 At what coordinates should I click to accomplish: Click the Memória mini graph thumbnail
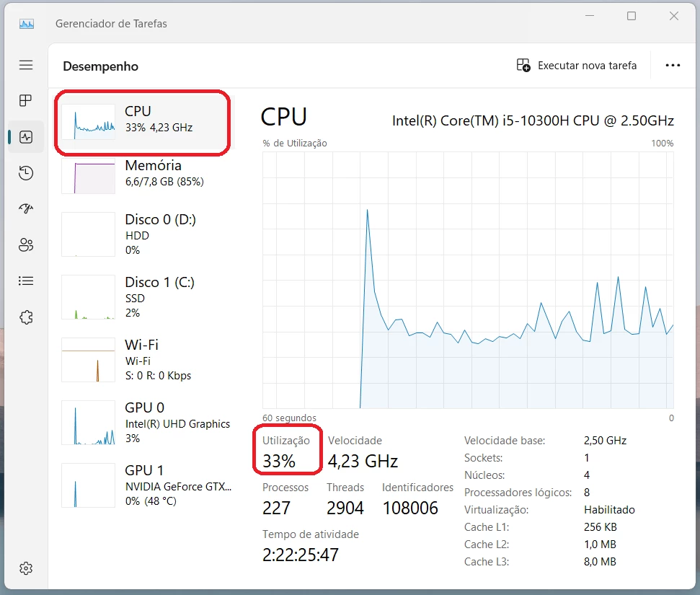pos(89,176)
